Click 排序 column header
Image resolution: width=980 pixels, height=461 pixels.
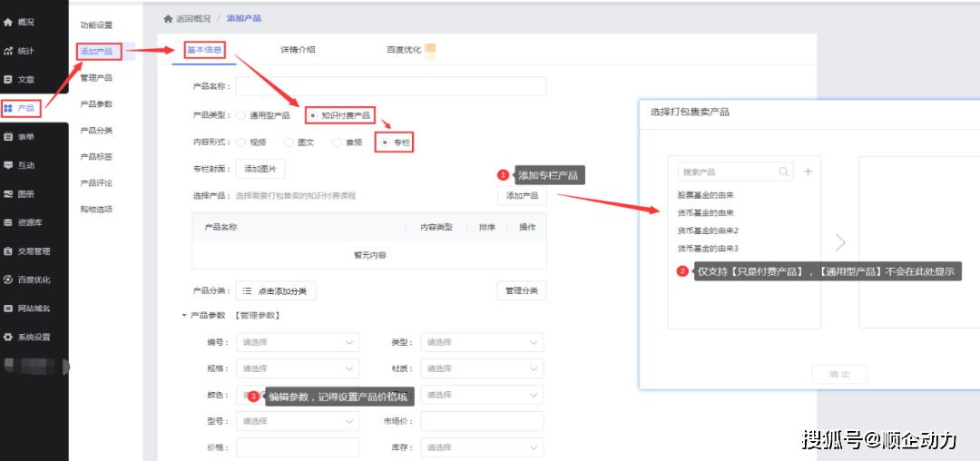(487, 228)
